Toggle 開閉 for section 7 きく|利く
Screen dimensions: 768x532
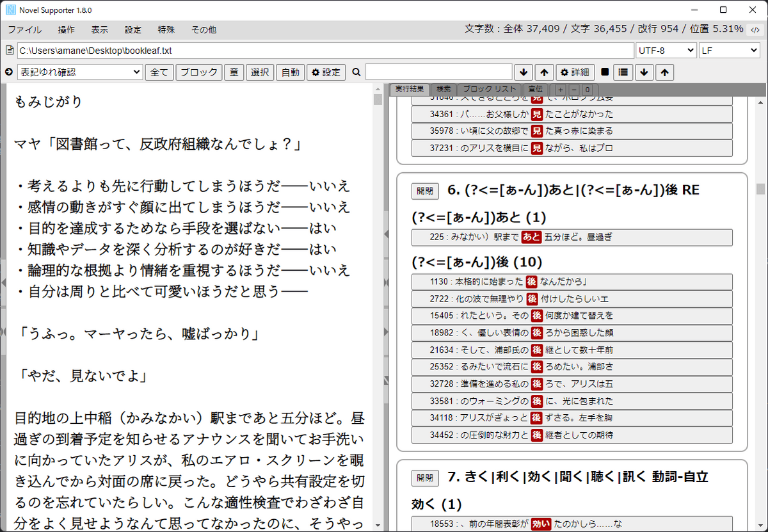click(425, 478)
